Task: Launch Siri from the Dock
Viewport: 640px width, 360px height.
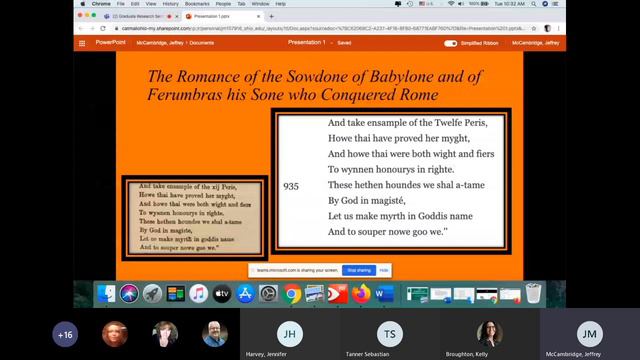Action: click(x=129, y=294)
